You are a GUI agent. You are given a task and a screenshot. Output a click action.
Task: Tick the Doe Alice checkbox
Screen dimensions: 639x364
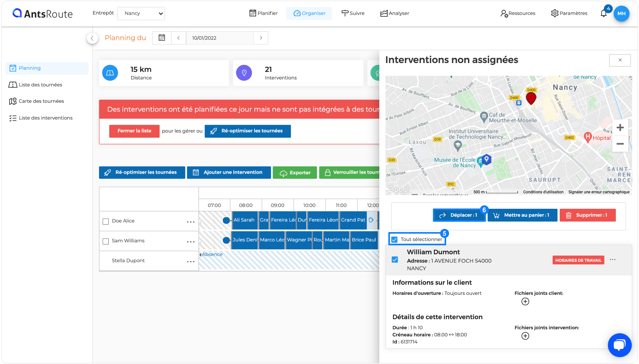click(106, 221)
